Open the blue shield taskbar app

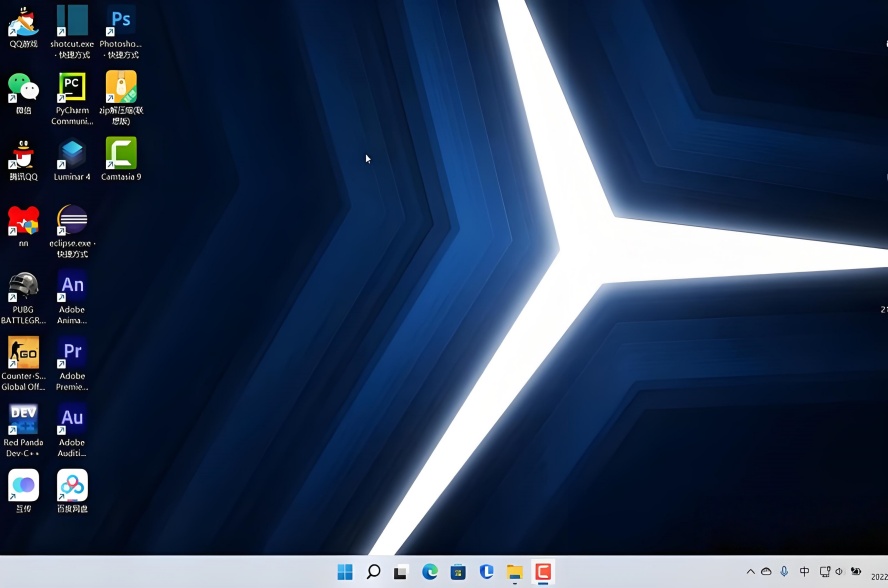486,572
